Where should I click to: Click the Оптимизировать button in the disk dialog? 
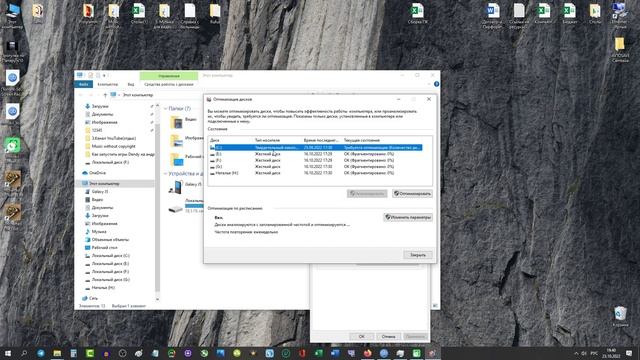click(412, 193)
